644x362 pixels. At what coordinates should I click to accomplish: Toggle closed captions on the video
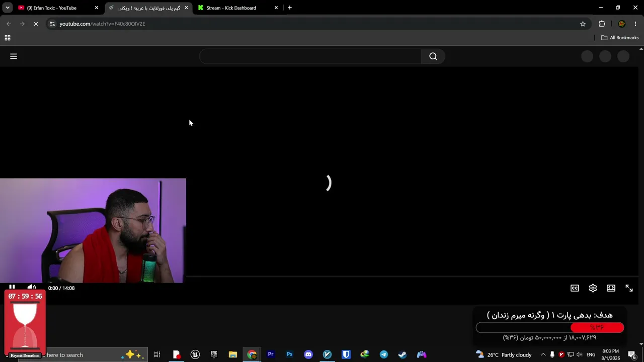[x=575, y=288]
